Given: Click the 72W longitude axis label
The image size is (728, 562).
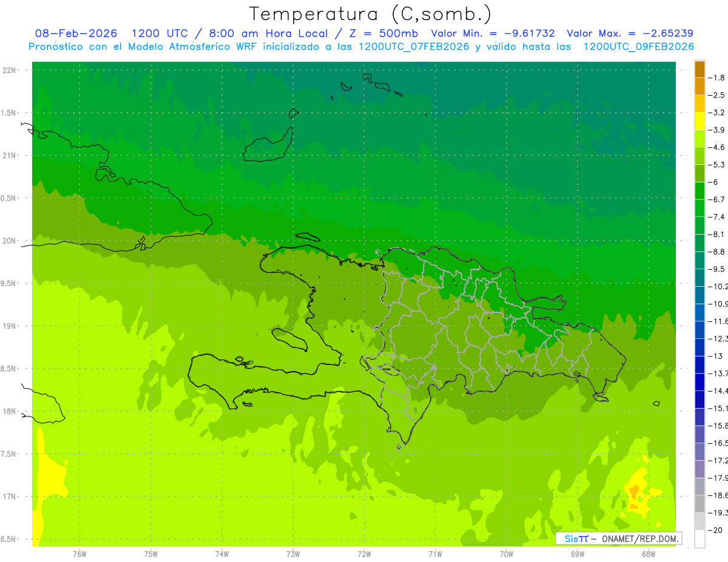Looking at the screenshot, I should [x=364, y=554].
